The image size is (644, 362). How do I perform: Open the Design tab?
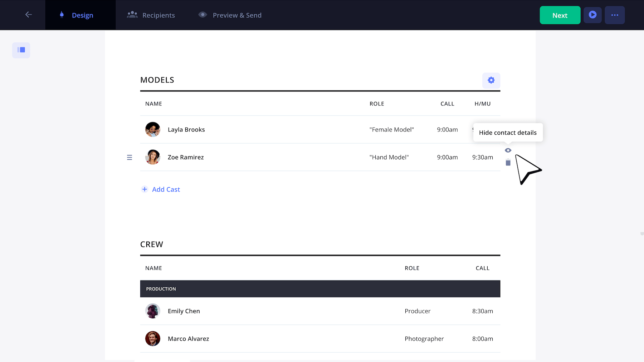coord(80,15)
